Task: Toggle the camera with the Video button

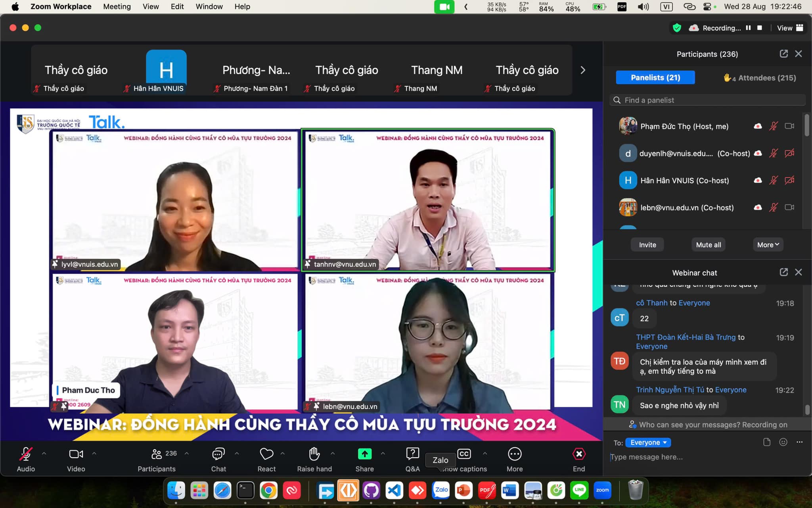Action: click(x=76, y=454)
